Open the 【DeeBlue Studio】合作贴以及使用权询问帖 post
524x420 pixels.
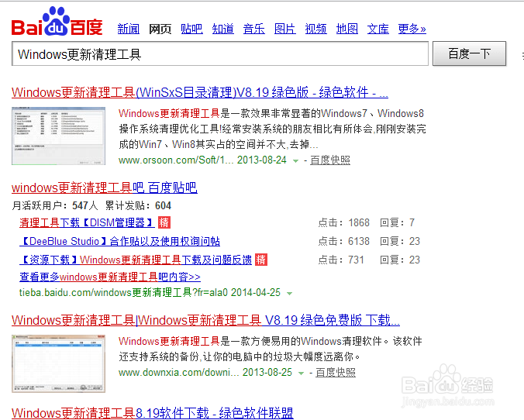click(119, 241)
